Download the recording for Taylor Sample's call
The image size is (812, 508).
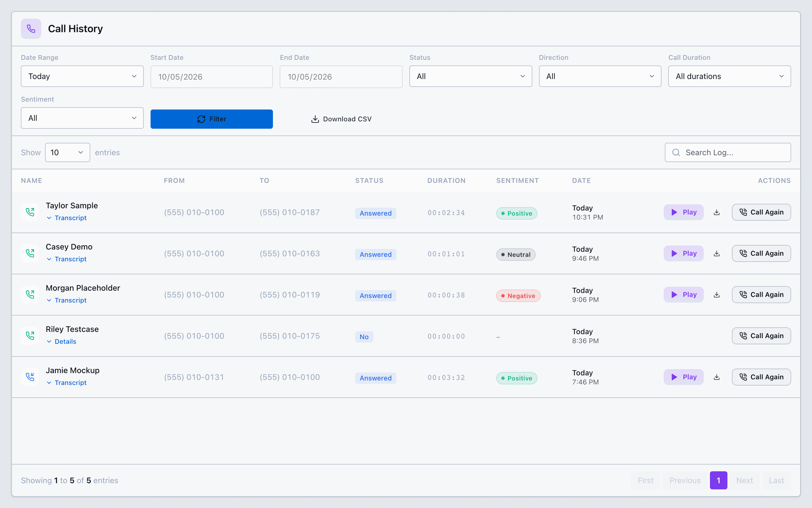(x=717, y=212)
